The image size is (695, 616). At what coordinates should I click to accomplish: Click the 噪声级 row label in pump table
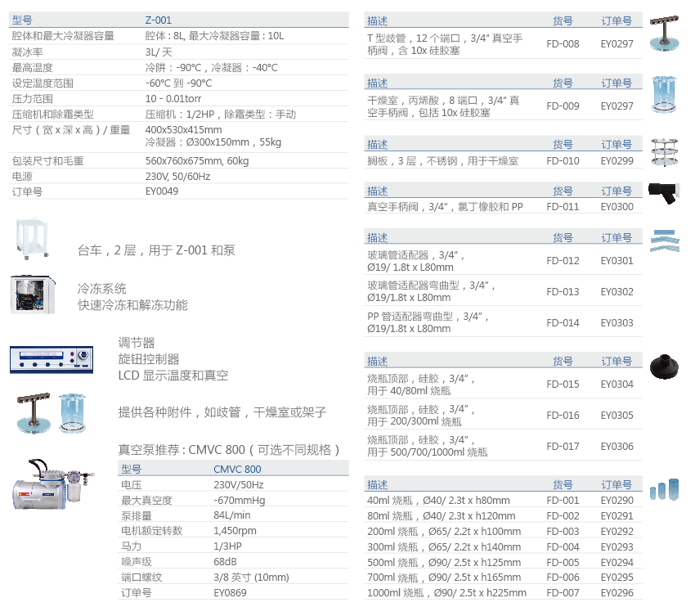(136, 562)
